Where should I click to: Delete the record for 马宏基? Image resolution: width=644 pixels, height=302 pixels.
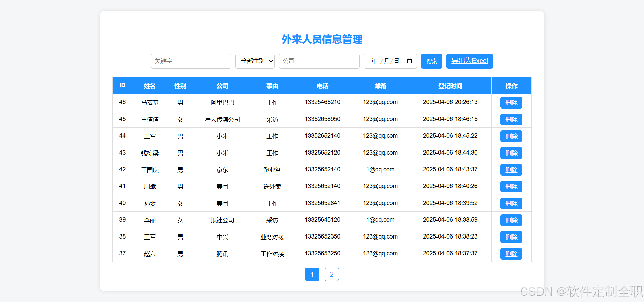coord(511,103)
